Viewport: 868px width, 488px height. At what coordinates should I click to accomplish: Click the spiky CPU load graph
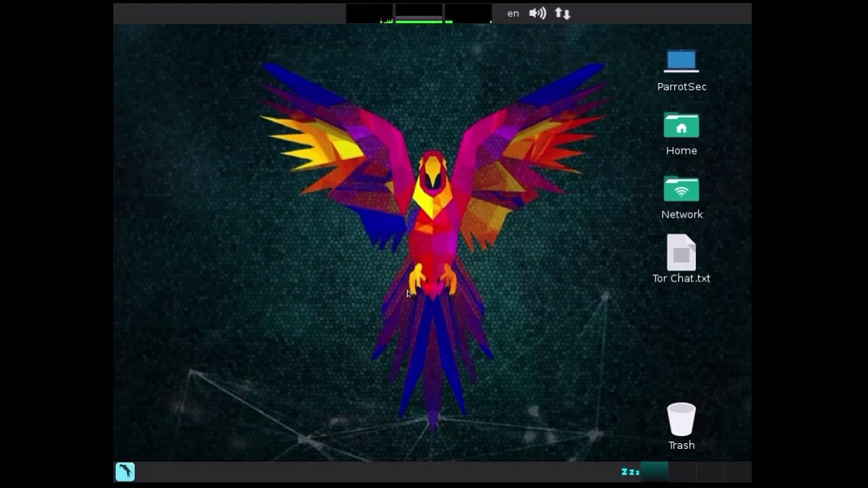click(x=370, y=14)
